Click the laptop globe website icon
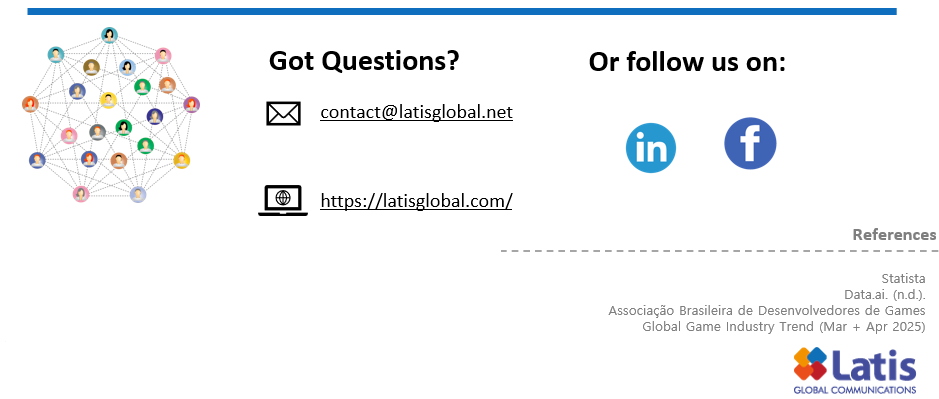 [283, 200]
